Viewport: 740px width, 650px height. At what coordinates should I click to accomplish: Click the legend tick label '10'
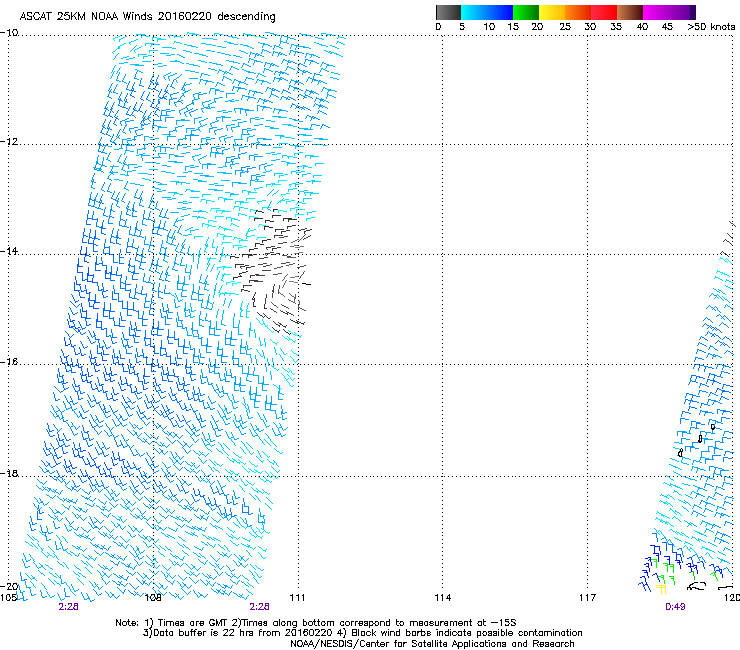click(x=489, y=27)
